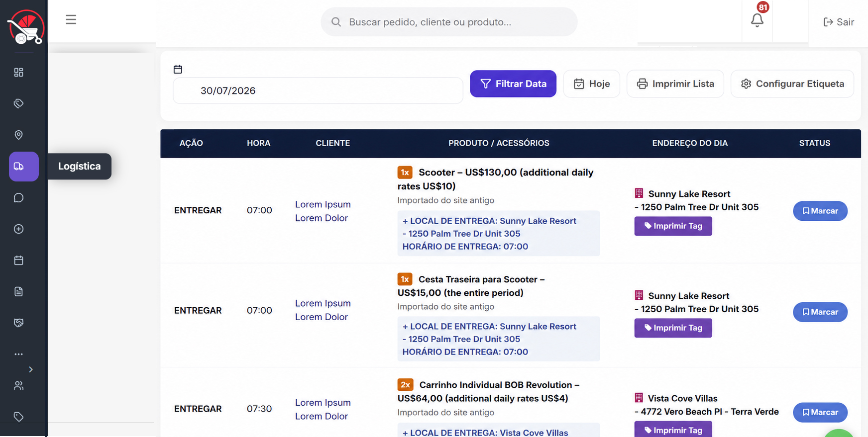This screenshot has height=437, width=868.
Task: Click Marcar for the Scooter row
Action: [820, 211]
